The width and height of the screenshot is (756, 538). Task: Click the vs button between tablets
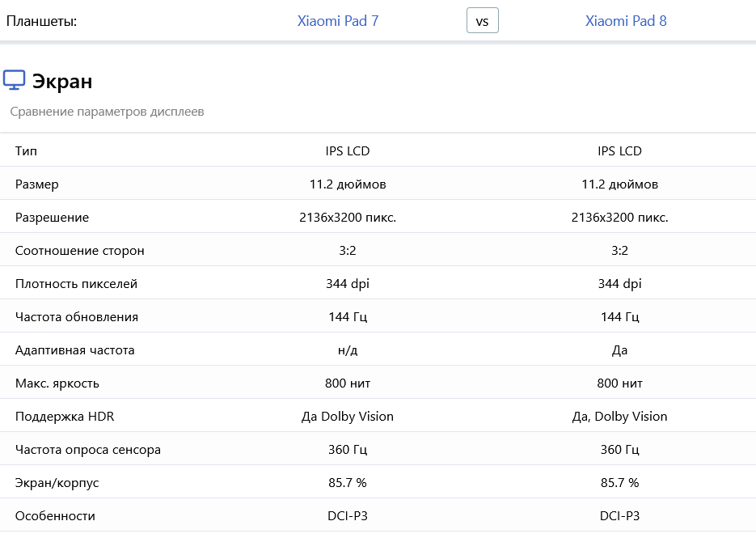tap(482, 21)
